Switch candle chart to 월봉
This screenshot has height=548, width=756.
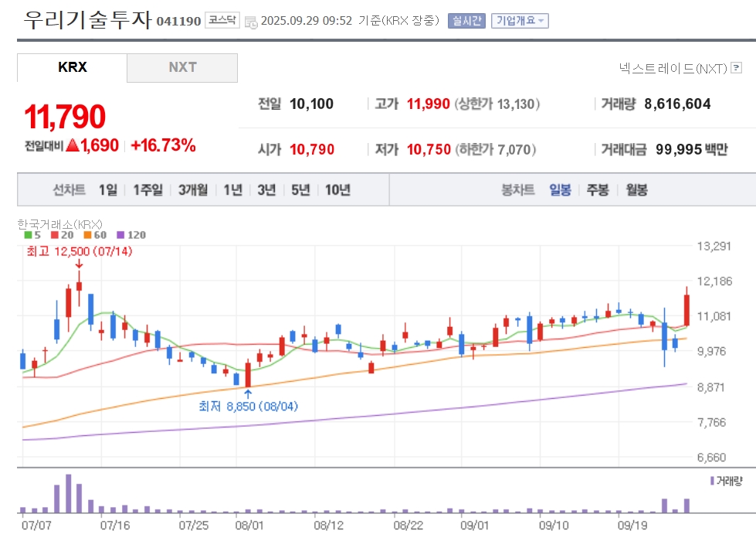click(x=636, y=190)
